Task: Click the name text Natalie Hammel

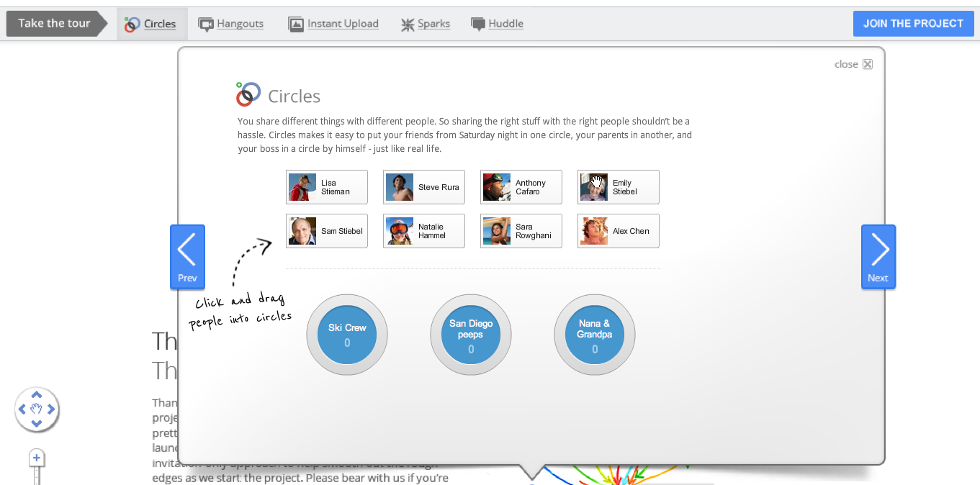Action: point(432,231)
